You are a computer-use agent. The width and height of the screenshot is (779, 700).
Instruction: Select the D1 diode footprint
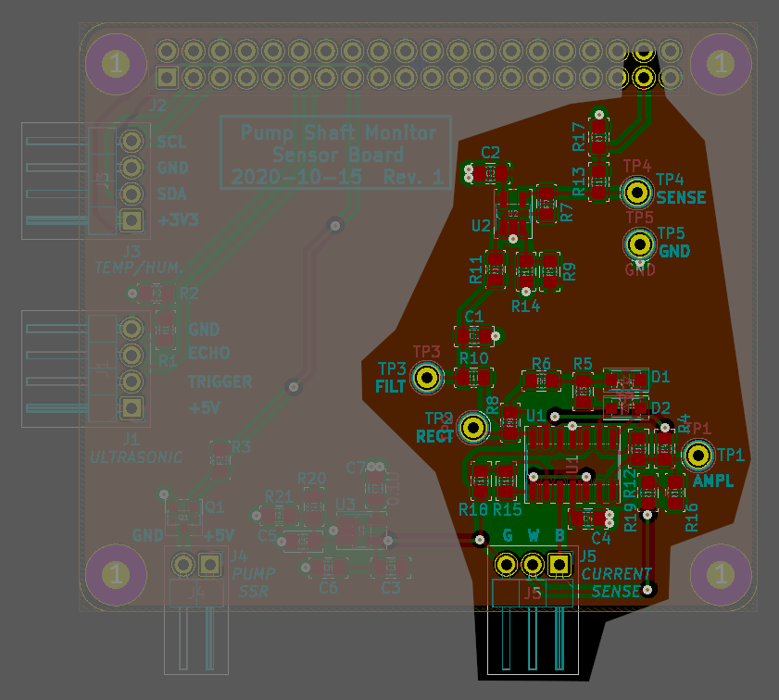[626, 381]
